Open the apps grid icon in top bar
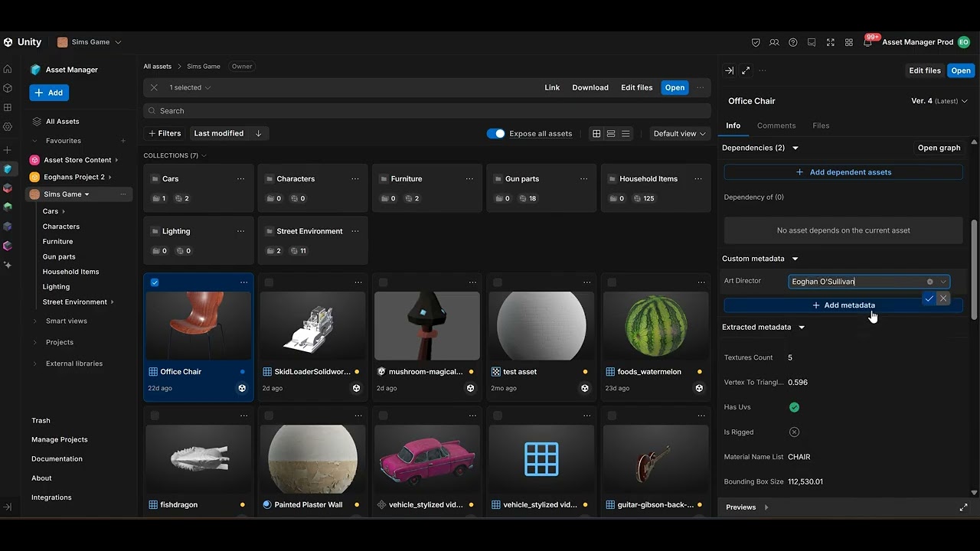The width and height of the screenshot is (980, 551). (x=848, y=42)
